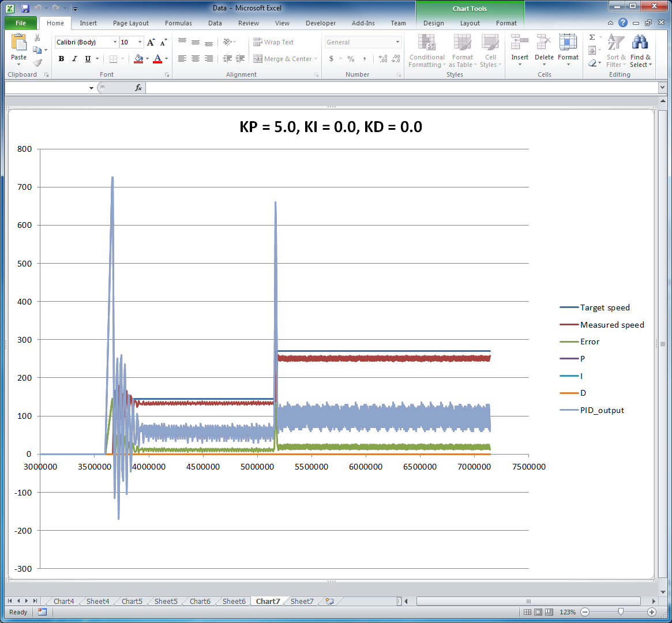Switch to the Formulas ribbon tab
Viewport: 672px width, 623px height.
tap(178, 23)
